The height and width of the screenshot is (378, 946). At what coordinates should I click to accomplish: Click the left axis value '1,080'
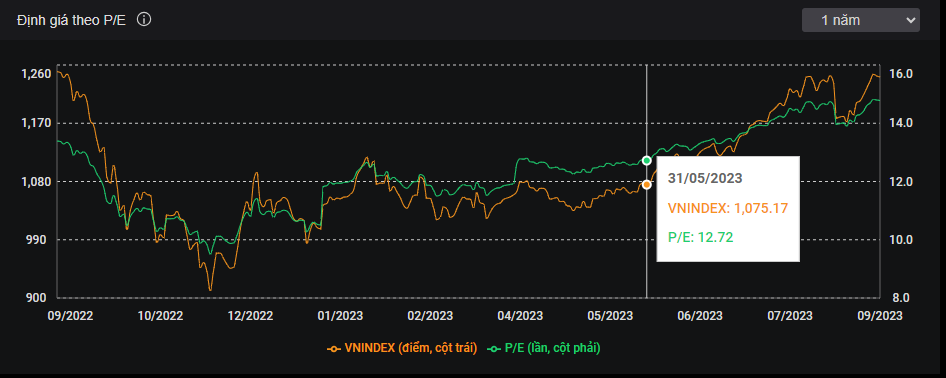(36, 181)
